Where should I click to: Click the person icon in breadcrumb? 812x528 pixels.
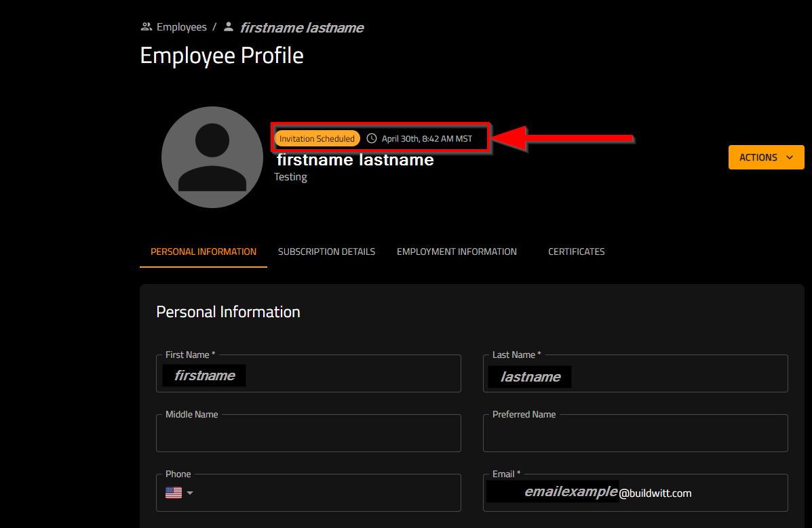(x=229, y=27)
